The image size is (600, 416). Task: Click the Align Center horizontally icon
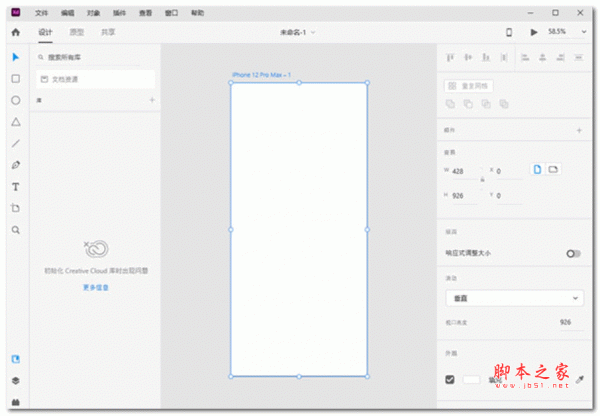[x=543, y=58]
